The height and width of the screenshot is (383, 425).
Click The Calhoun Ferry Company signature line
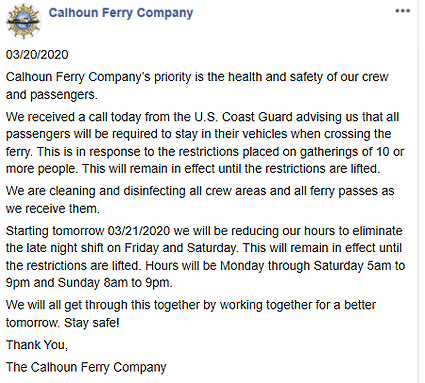coord(86,367)
